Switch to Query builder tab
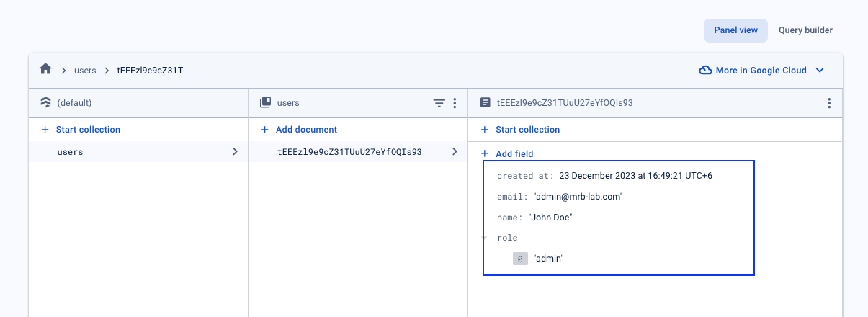Viewport: 868px width, 317px height. tap(805, 30)
